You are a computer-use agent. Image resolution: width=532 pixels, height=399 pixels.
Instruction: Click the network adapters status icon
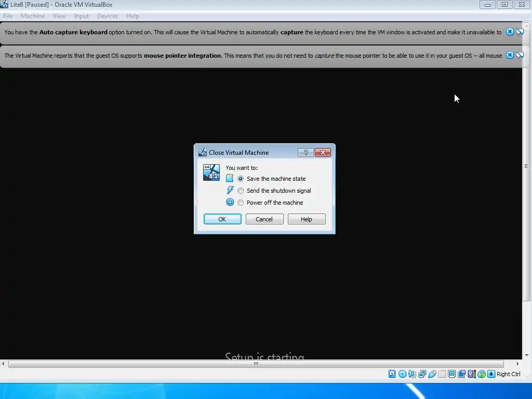(422, 374)
